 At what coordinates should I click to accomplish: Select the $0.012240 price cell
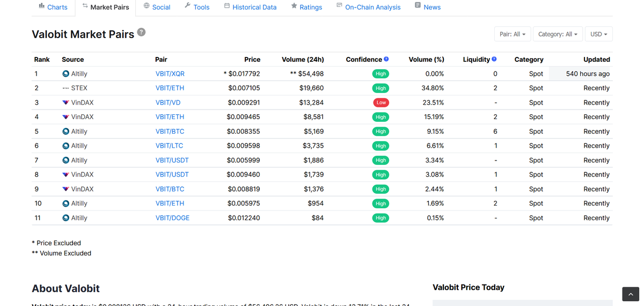click(244, 218)
